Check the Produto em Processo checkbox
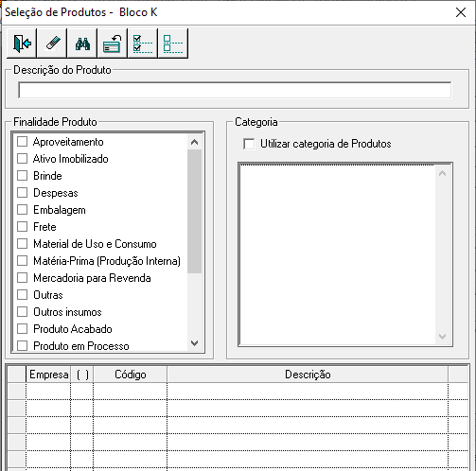Image resolution: width=476 pixels, height=471 pixels. (x=22, y=345)
